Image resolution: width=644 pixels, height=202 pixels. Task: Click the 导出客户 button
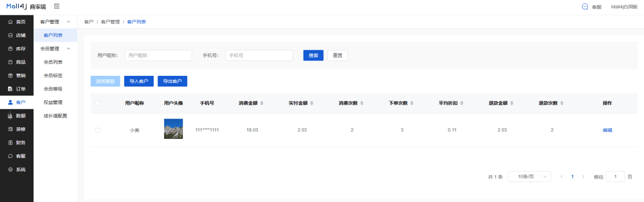(x=172, y=81)
